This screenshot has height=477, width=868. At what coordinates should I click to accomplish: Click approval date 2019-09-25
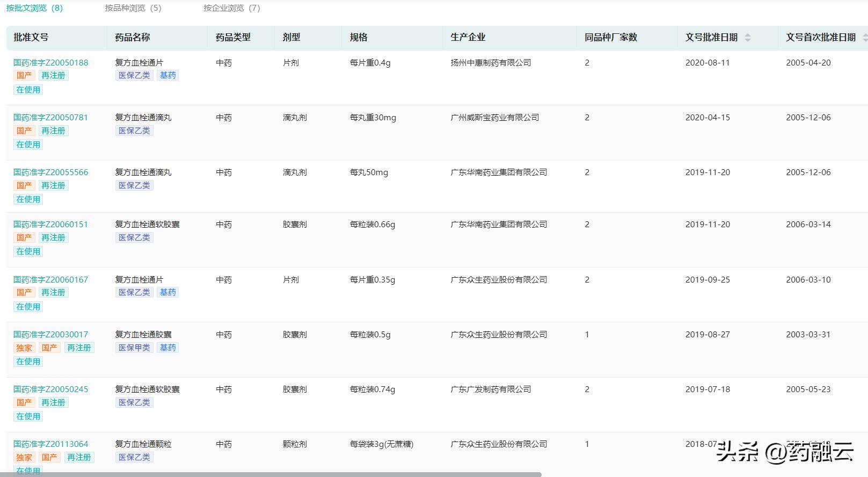(x=707, y=279)
